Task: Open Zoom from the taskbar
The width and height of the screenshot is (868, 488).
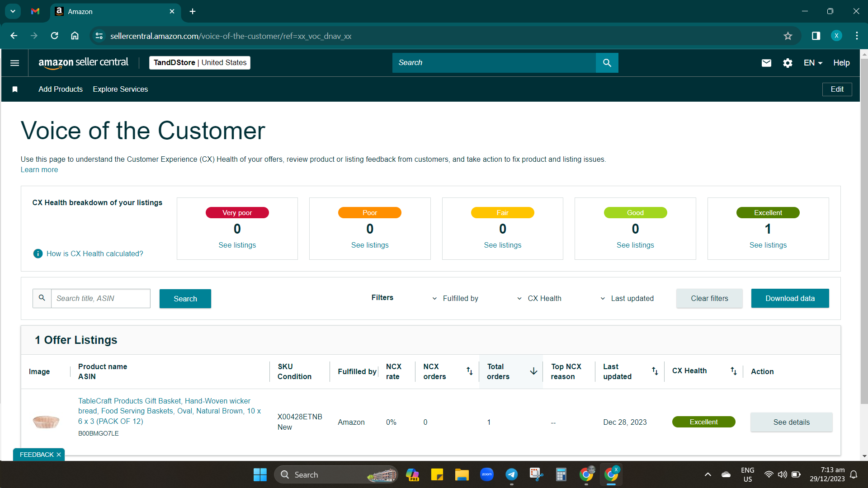Action: click(486, 475)
